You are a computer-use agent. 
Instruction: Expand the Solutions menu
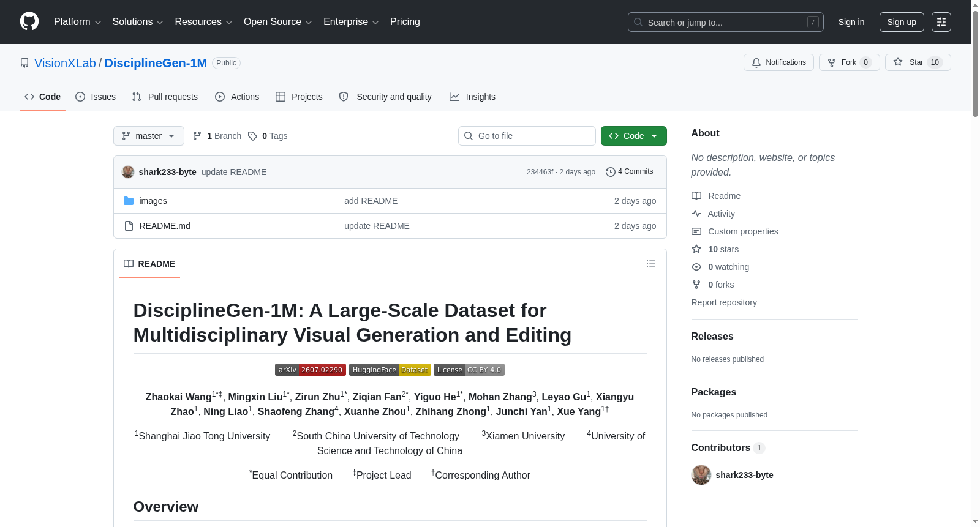138,22
